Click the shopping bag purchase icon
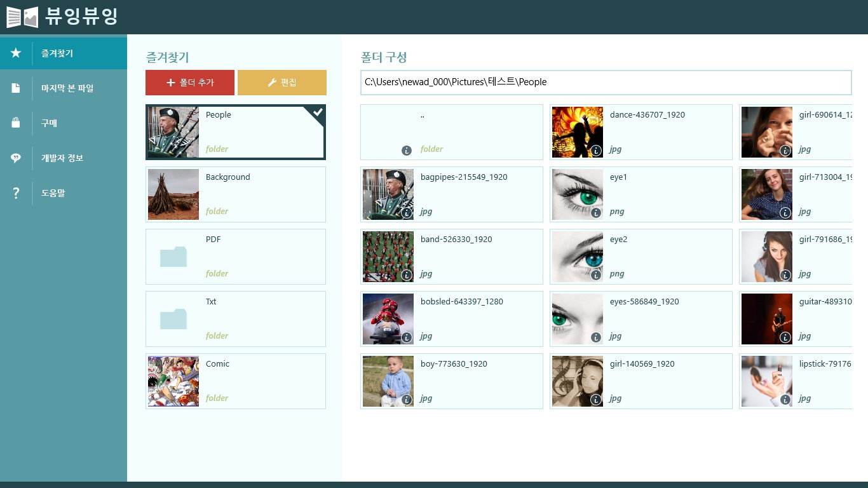The width and height of the screenshot is (868, 488). pos(16,123)
